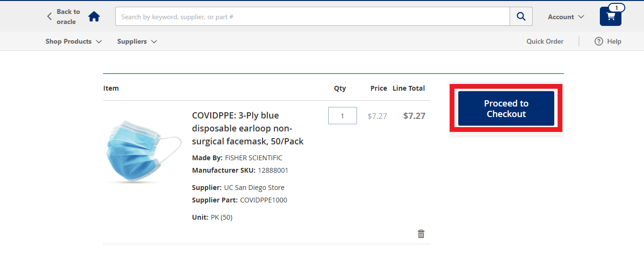Click the cart item count badge
Viewport: 644px width, 260px height.
coord(616,8)
